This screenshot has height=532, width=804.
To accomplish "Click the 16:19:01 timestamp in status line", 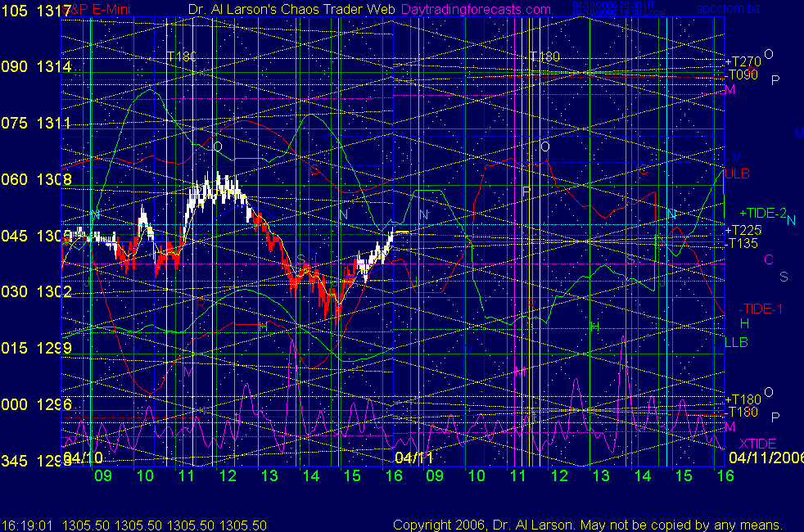I will click(x=27, y=525).
